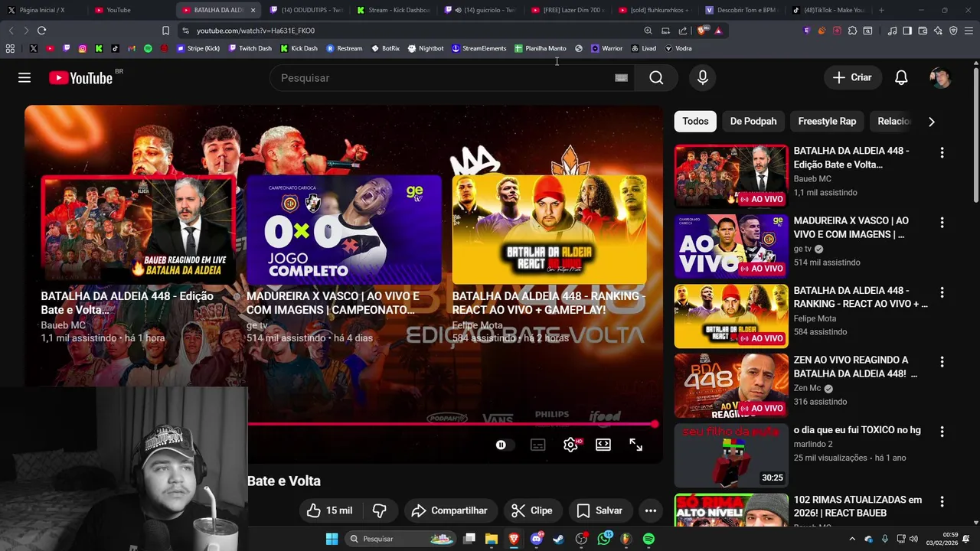Select the De Podpah filter chip
The height and width of the screenshot is (551, 980).
click(x=753, y=121)
